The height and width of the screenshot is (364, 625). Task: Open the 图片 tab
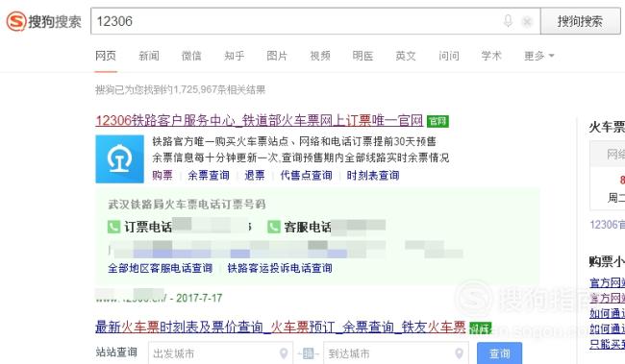tap(277, 56)
